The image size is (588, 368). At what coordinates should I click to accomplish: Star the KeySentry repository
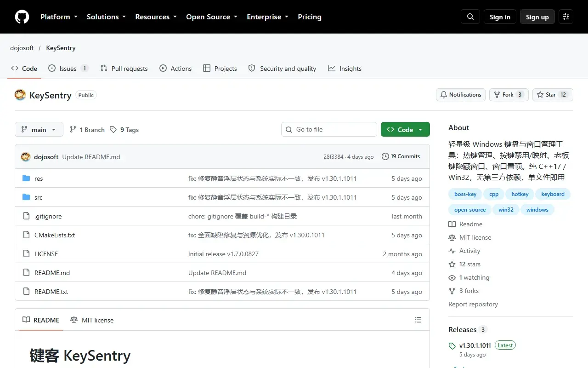click(x=553, y=95)
